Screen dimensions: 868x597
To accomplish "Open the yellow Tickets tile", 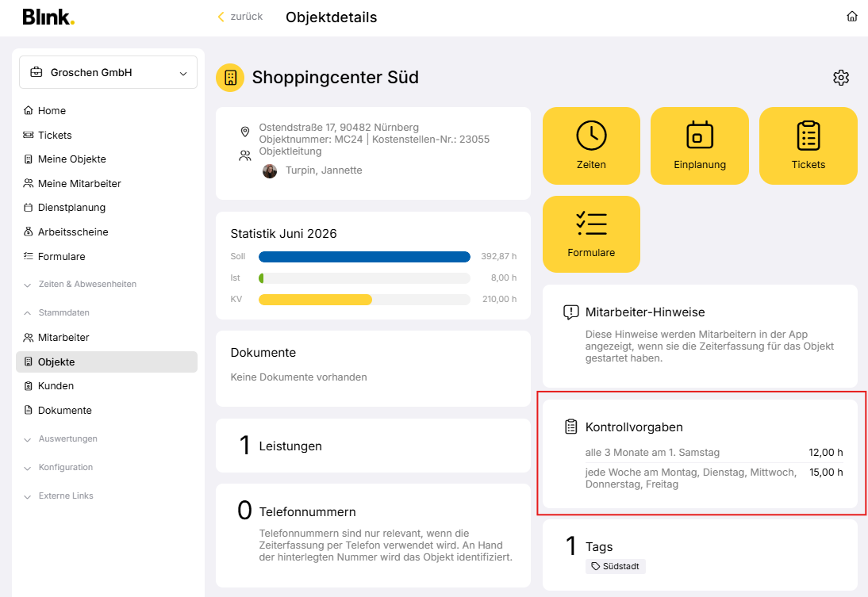I will pyautogui.click(x=808, y=146).
